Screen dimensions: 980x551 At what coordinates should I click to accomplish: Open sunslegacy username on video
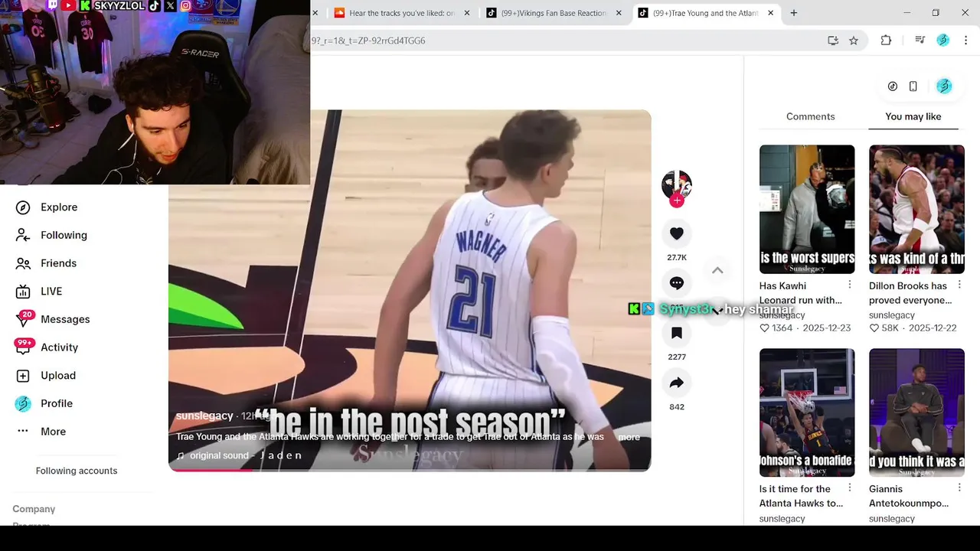tap(204, 416)
